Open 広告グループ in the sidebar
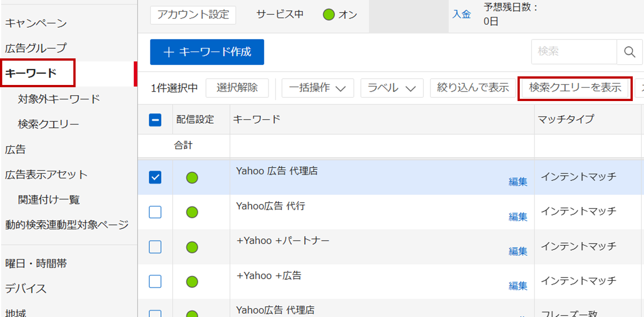Viewport: 644px width, 317px height. pos(36,48)
